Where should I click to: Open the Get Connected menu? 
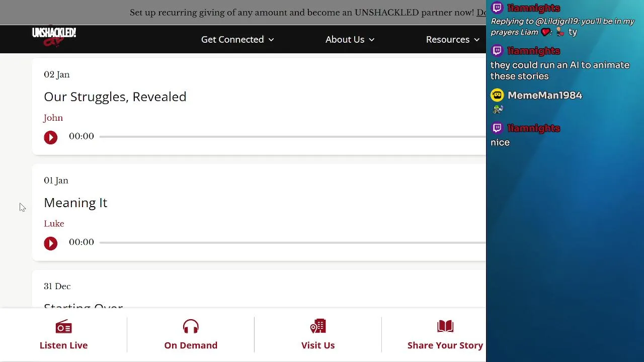click(x=237, y=39)
